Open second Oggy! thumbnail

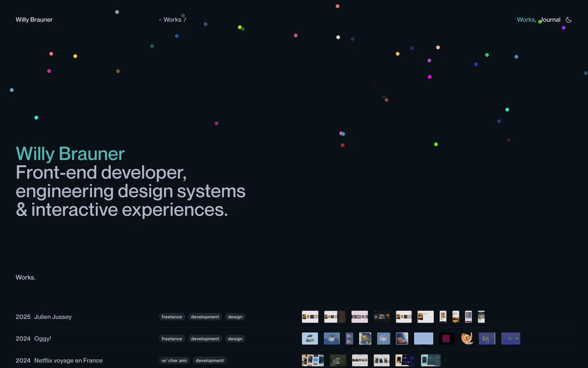pyautogui.click(x=332, y=339)
